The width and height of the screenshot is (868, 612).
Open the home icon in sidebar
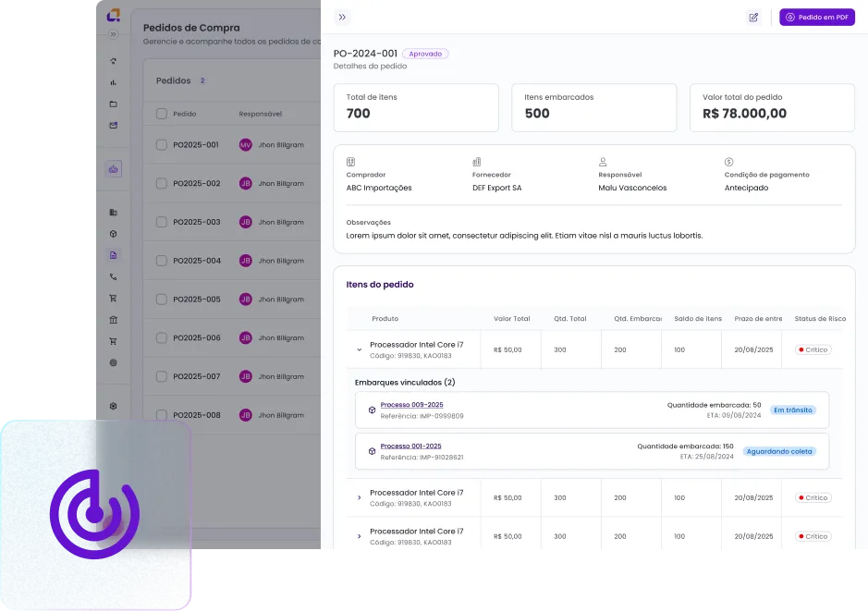[x=114, y=61]
